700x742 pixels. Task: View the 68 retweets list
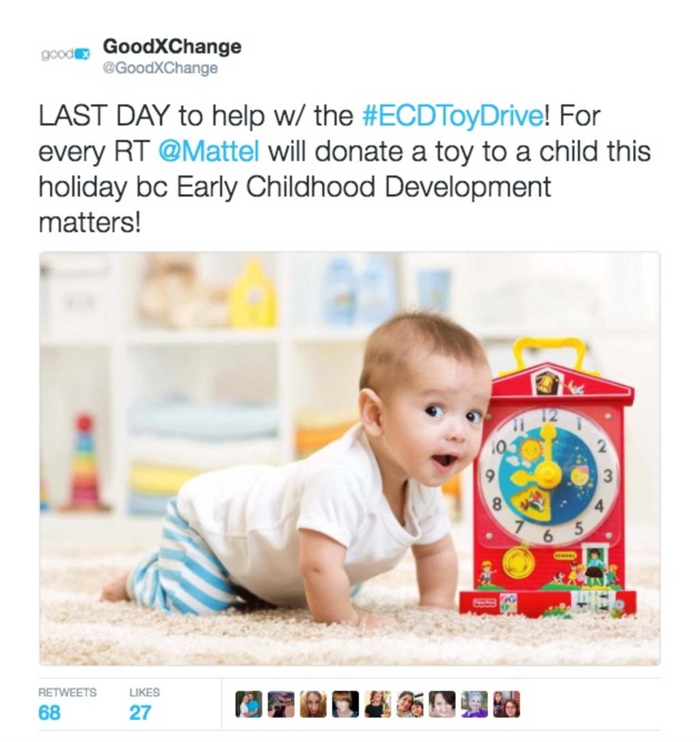tap(49, 713)
